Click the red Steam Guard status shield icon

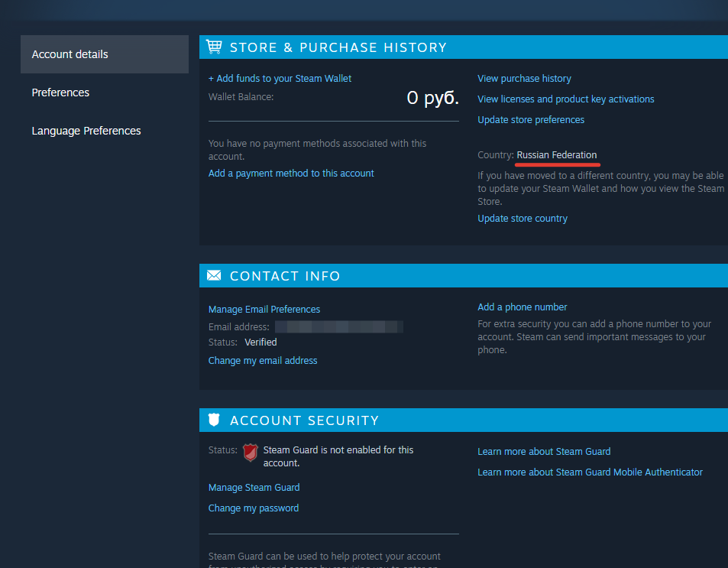(251, 453)
